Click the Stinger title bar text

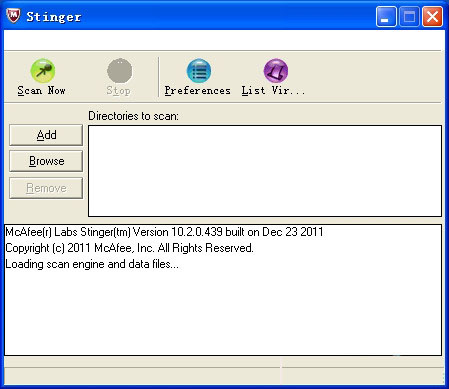54,17
